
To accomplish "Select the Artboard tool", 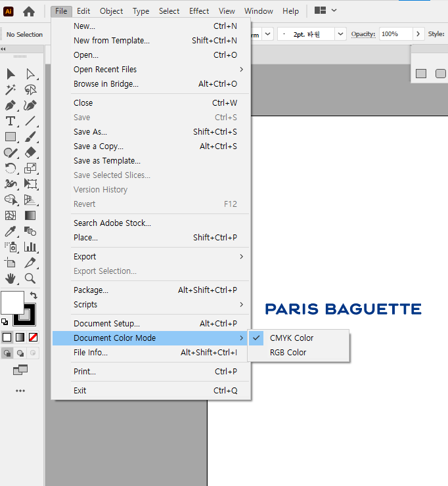I will (x=11, y=263).
